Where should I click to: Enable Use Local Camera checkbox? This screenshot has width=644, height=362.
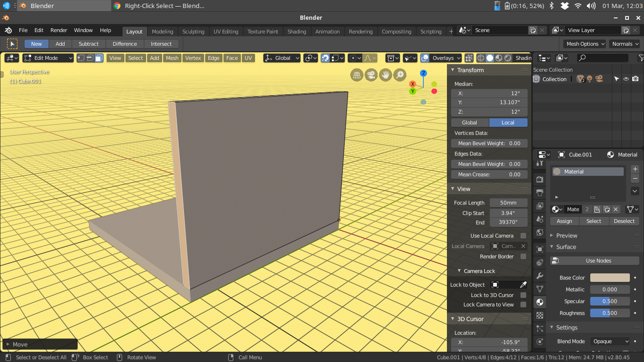[x=523, y=236]
